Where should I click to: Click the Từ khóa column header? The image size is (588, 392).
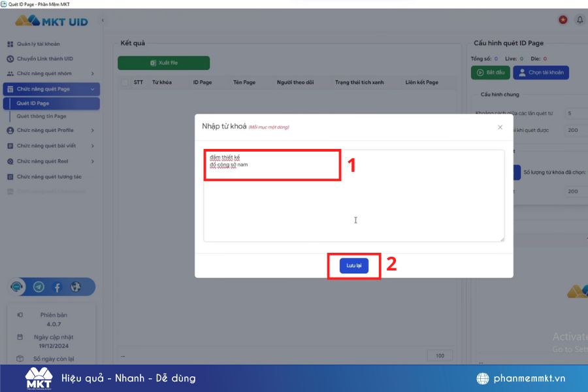[162, 82]
